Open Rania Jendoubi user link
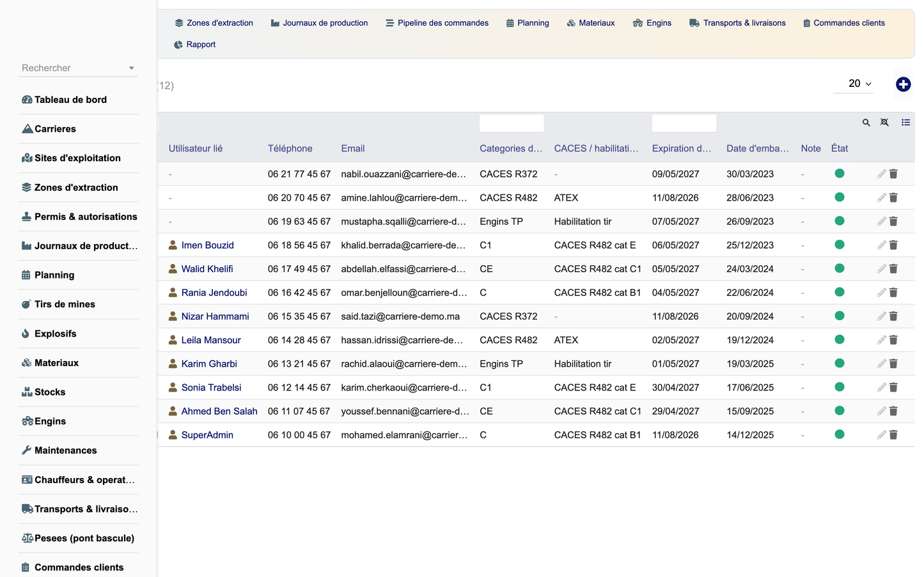Image resolution: width=924 pixels, height=577 pixels. tap(214, 293)
